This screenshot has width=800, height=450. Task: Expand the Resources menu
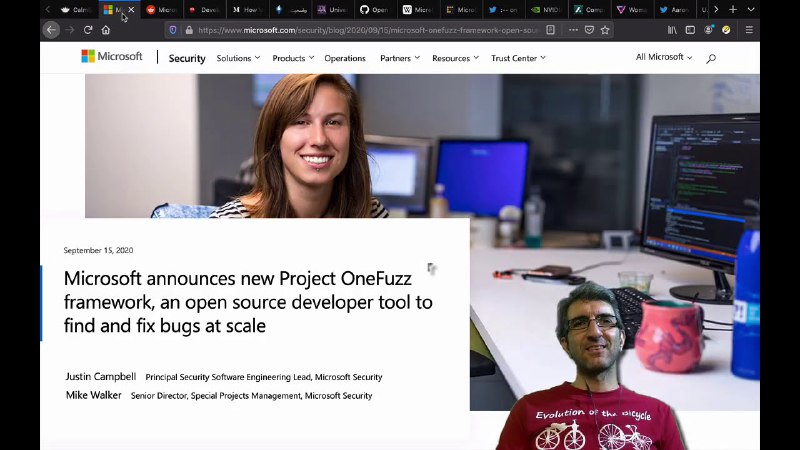coord(455,58)
